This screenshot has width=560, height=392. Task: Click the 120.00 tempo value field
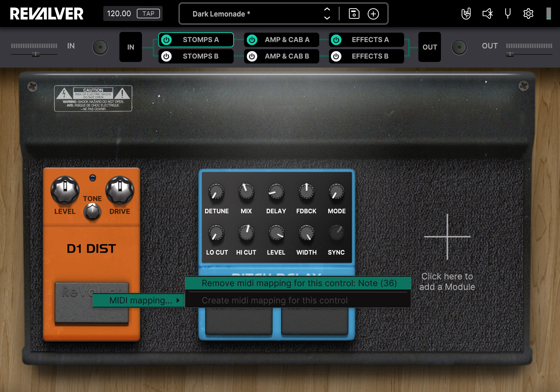tap(119, 14)
